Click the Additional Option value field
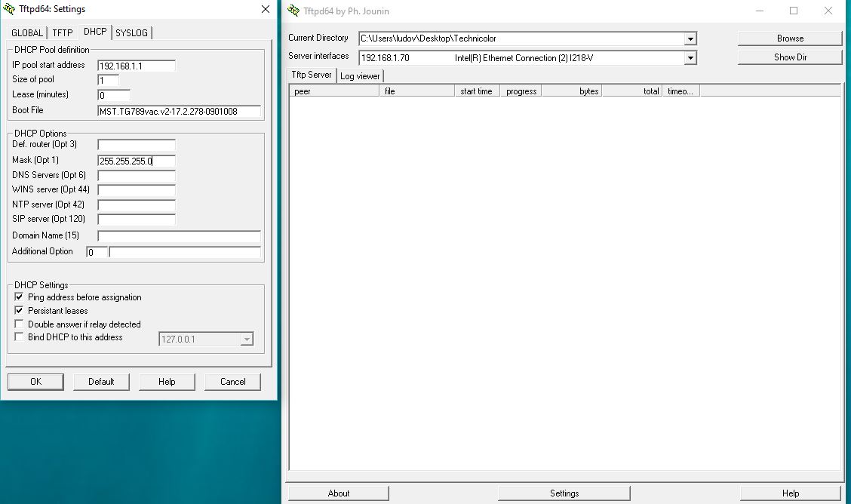 pos(185,252)
